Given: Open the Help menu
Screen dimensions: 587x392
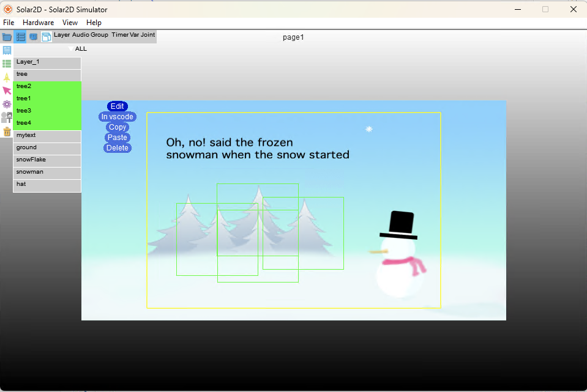Looking at the screenshot, I should point(94,23).
